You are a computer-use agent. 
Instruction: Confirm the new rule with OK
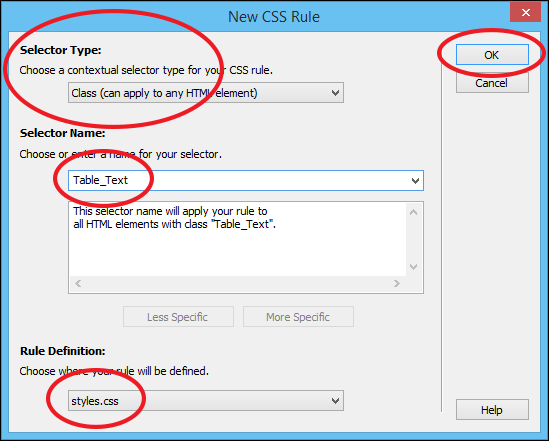click(492, 55)
